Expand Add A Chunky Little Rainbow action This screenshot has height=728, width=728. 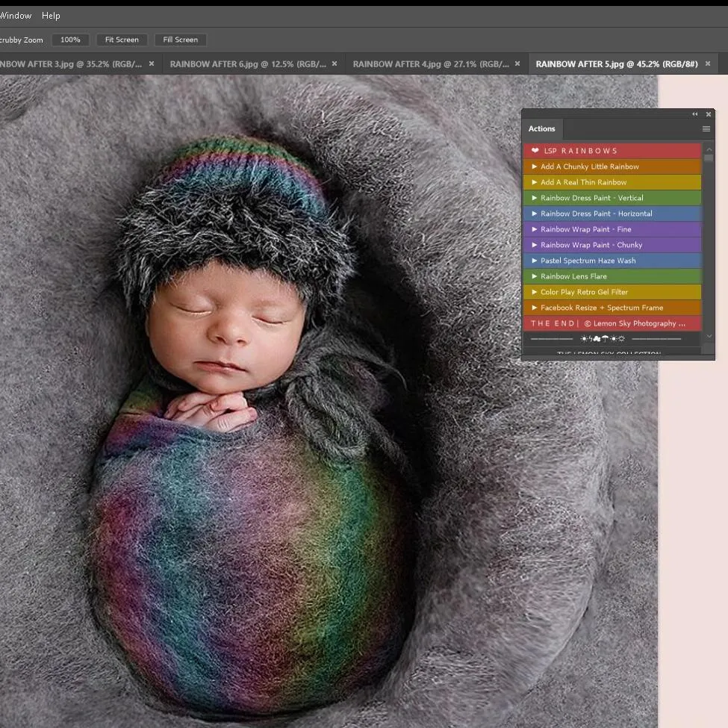(x=535, y=167)
